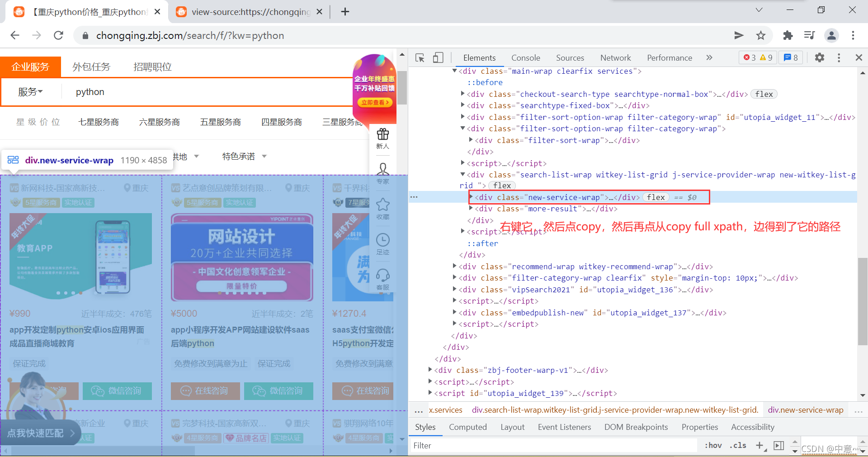The image size is (868, 457).
Task: Select the inspect element picker icon
Action: (x=420, y=58)
